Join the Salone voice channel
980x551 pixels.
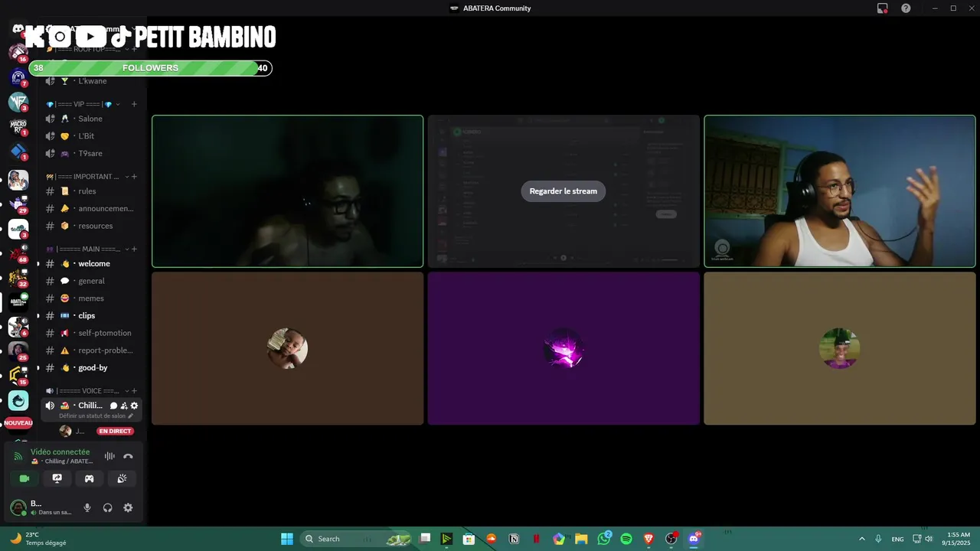pos(92,119)
